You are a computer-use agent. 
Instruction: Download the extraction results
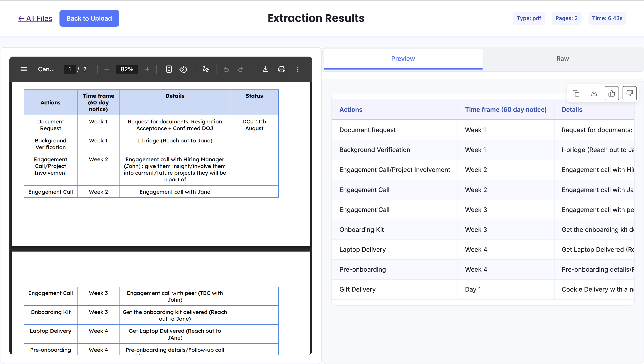click(x=594, y=93)
